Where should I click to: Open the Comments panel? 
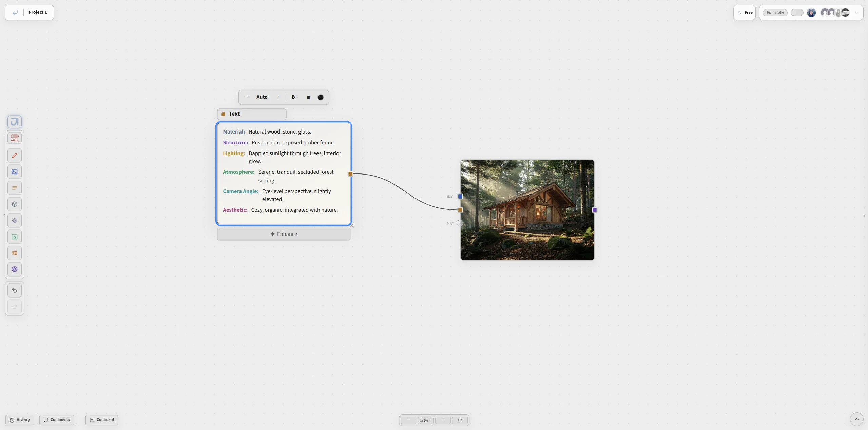(57, 419)
